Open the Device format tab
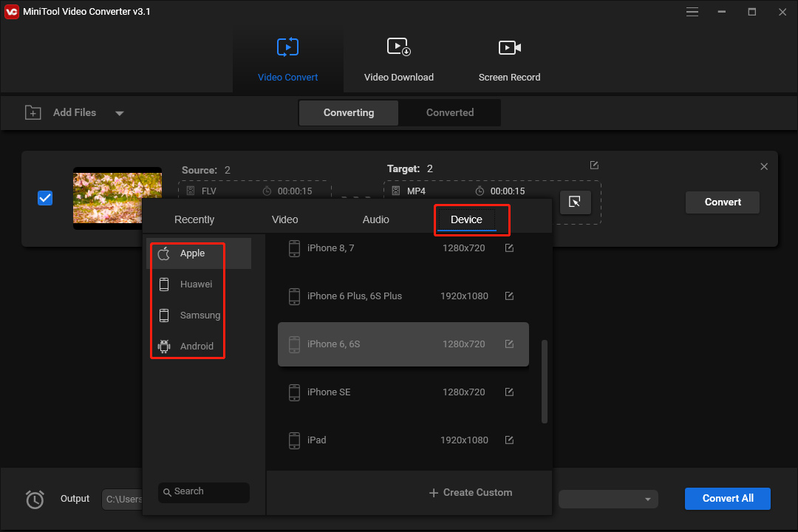Image resolution: width=798 pixels, height=532 pixels. (466, 219)
